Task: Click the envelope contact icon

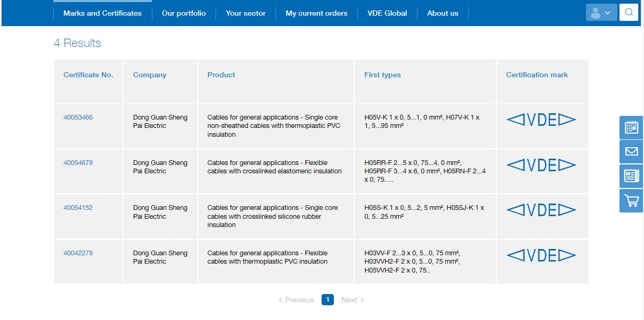Action: [x=631, y=151]
